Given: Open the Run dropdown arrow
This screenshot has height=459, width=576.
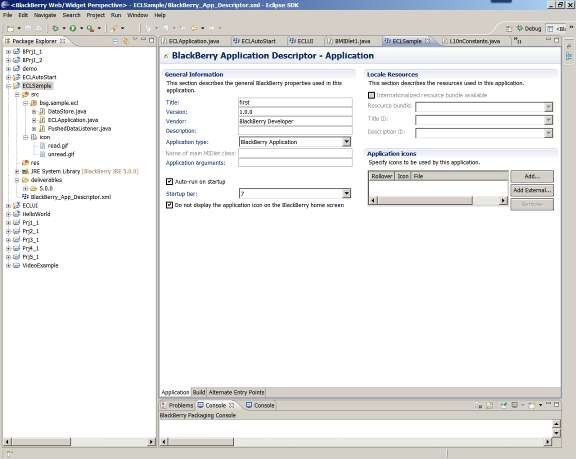Looking at the screenshot, I should click(82, 28).
